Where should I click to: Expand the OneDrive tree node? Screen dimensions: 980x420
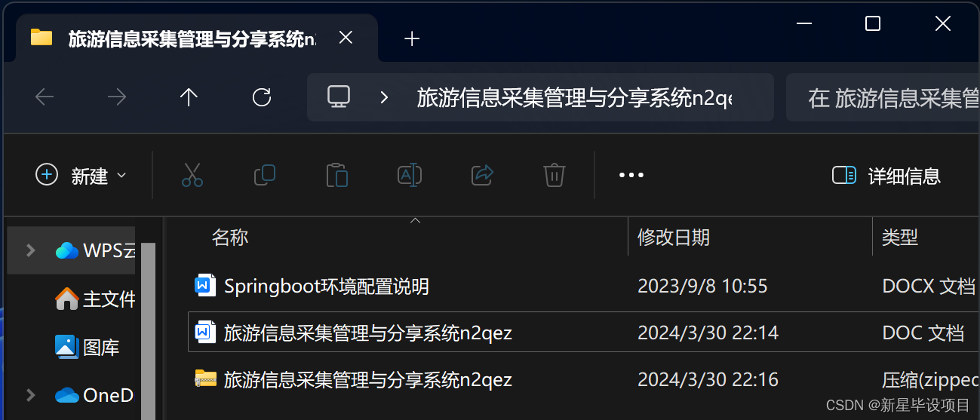pos(30,395)
